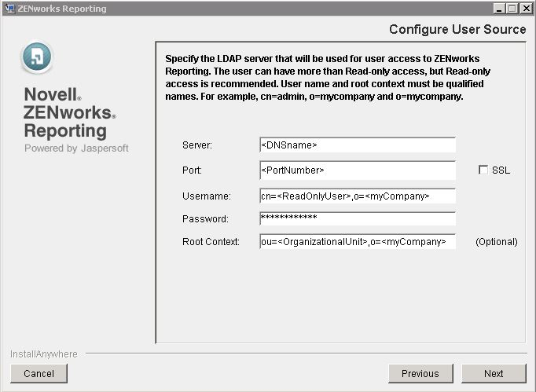Viewport: 536px width, 392px height.
Task: Maximize the installer window
Action: click(x=512, y=9)
